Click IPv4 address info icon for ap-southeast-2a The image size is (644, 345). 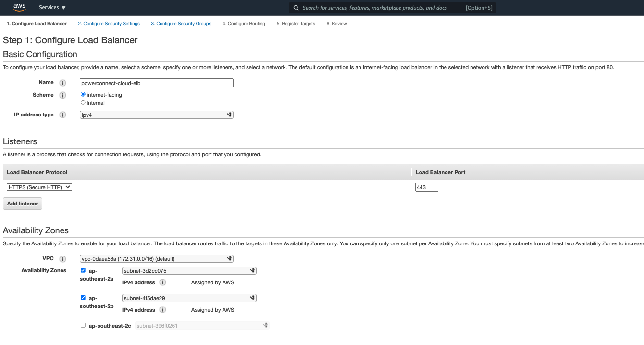[x=163, y=282]
